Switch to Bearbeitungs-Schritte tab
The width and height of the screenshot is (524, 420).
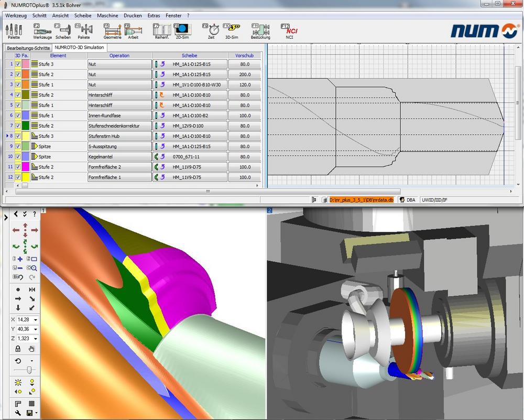point(28,48)
